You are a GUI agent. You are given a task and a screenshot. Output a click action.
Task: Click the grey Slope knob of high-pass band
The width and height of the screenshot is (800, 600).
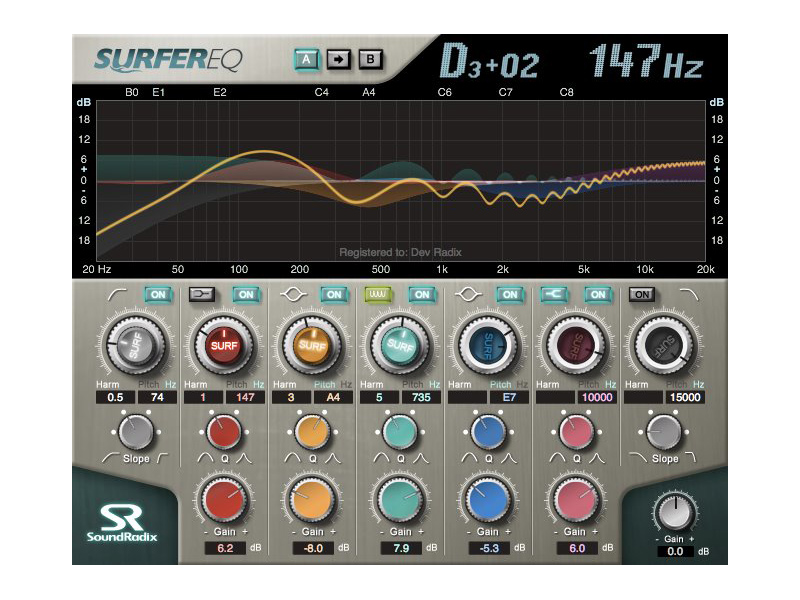[136, 432]
